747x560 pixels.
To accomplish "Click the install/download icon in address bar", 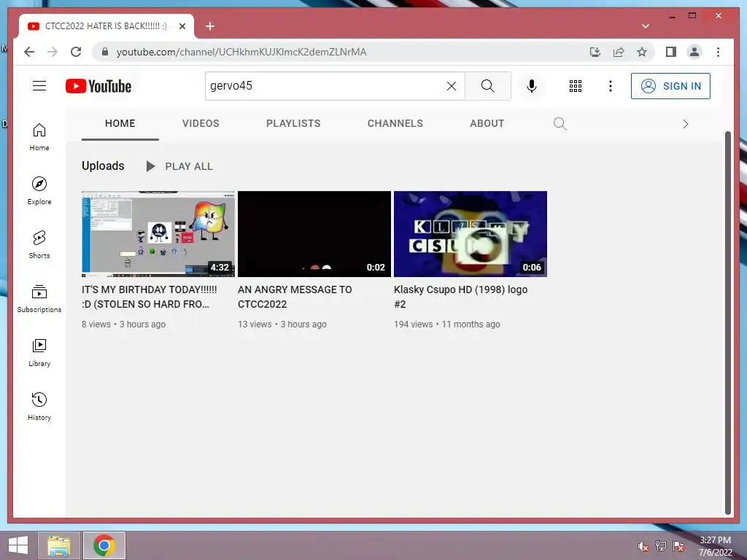I will click(x=595, y=52).
